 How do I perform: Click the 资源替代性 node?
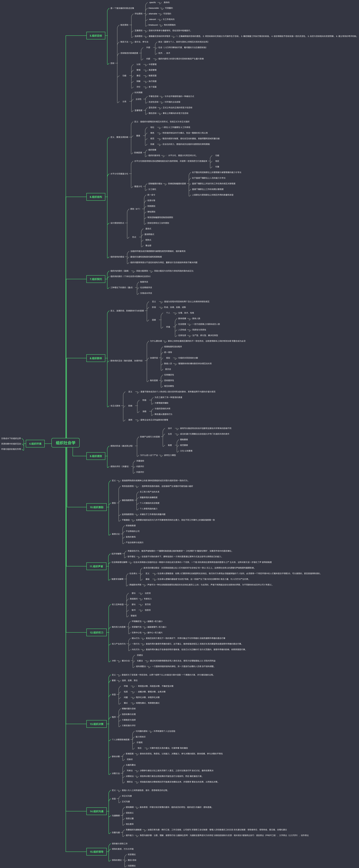[137, 627]
